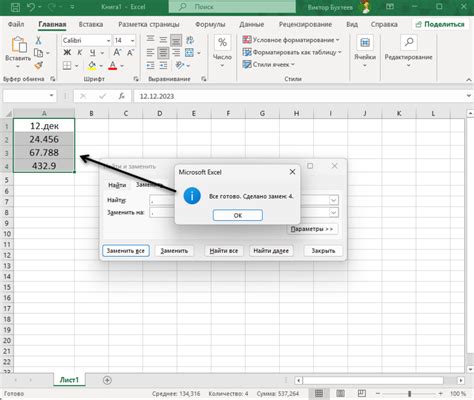
Task: Switch to the Данные ribbon tab
Action: [x=251, y=24]
